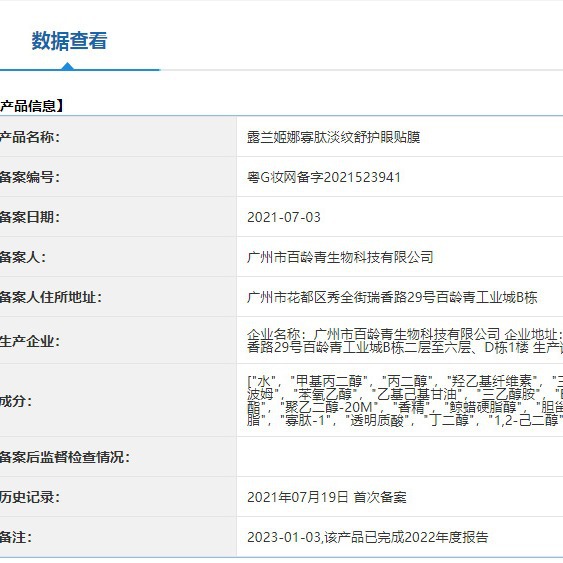
Task: Select filer 广州市百龄青生物科技有限公司
Action: (x=340, y=257)
